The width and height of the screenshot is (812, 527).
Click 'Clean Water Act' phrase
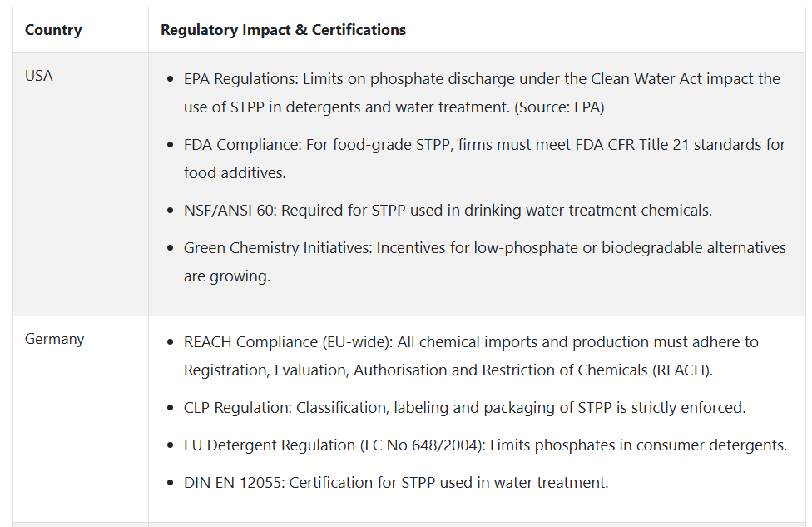(646, 79)
